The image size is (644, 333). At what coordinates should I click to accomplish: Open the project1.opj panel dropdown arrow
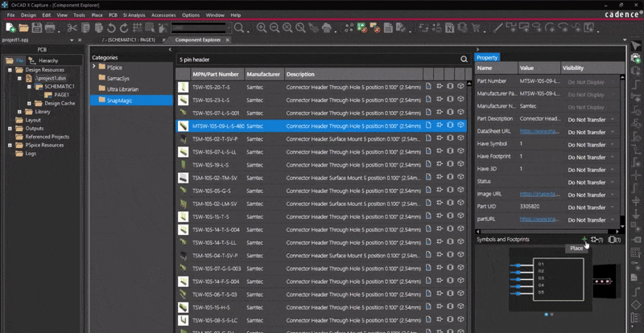(x=72, y=40)
